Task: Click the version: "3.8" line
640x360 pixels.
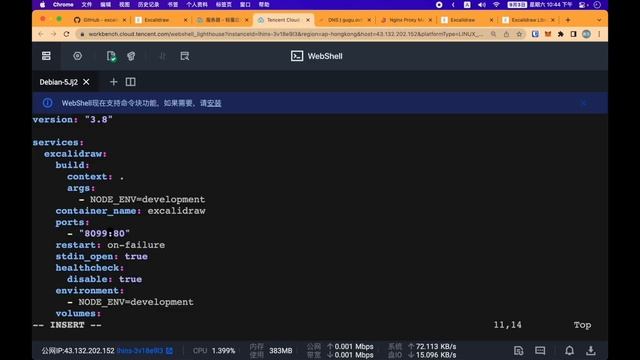Action: [x=73, y=120]
